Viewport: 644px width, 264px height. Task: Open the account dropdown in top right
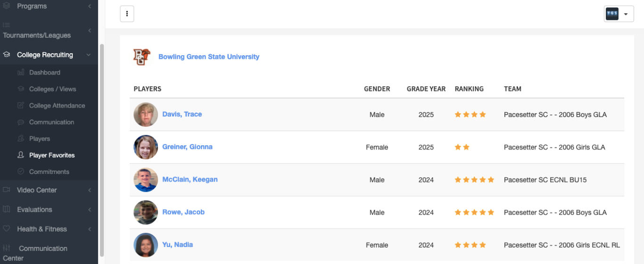(x=619, y=14)
